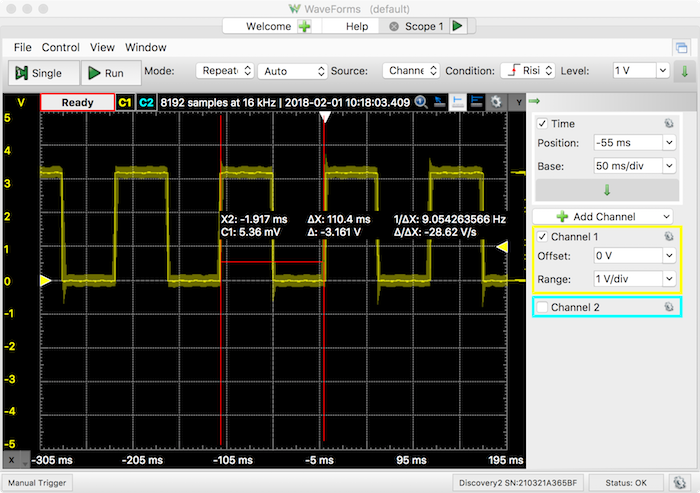Click the yellow zero-offset arrow on left edge

46,280
